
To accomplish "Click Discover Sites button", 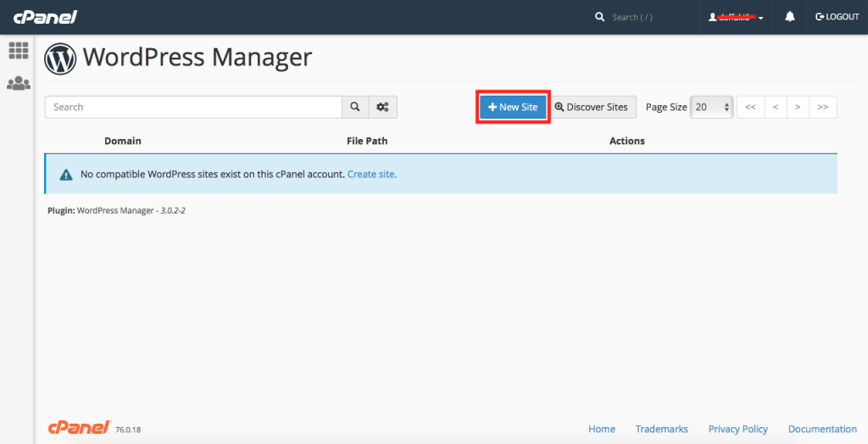I will [592, 107].
